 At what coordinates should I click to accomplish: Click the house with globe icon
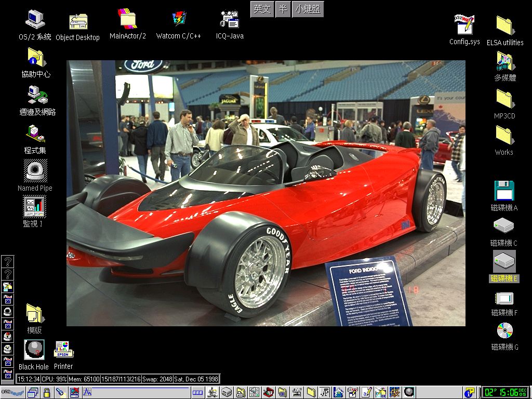pyautogui.click(x=338, y=393)
